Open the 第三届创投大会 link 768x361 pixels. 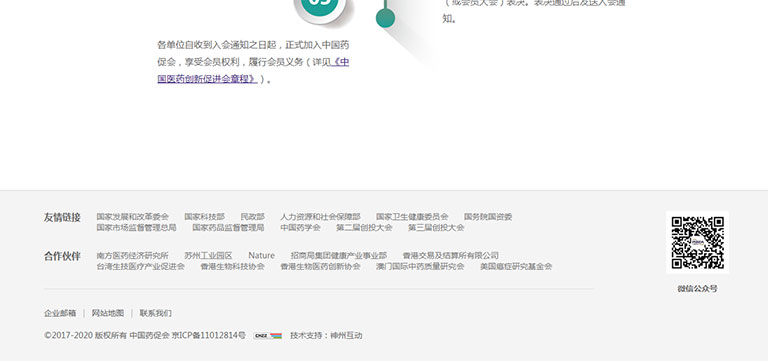tap(436, 228)
